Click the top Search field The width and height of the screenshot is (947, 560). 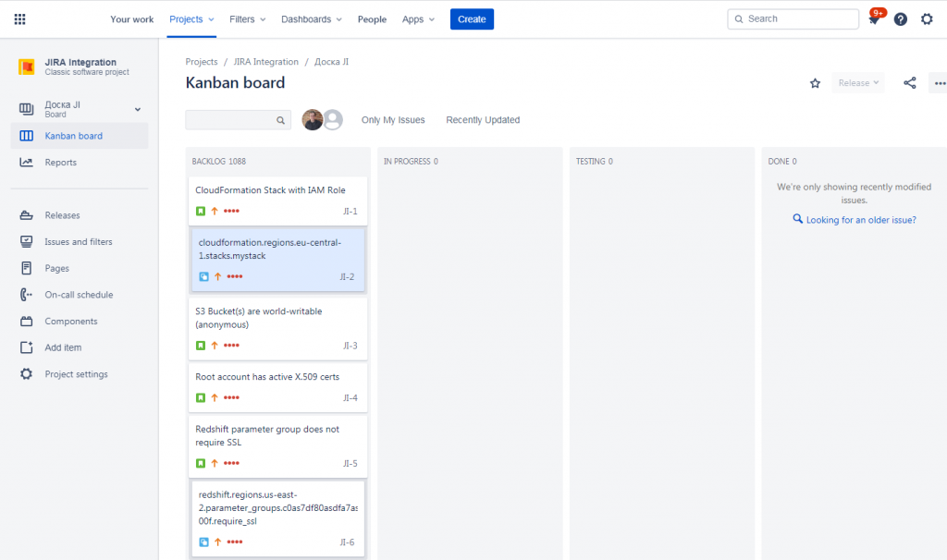(793, 18)
